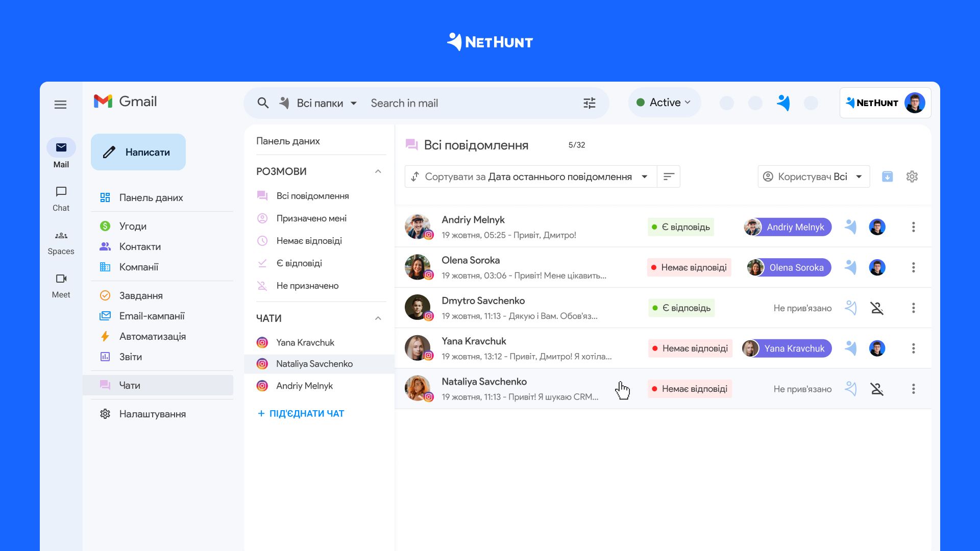The image size is (980, 551).
Task: Toggle notification bell for Yana Kravchuk
Action: pyautogui.click(x=851, y=348)
